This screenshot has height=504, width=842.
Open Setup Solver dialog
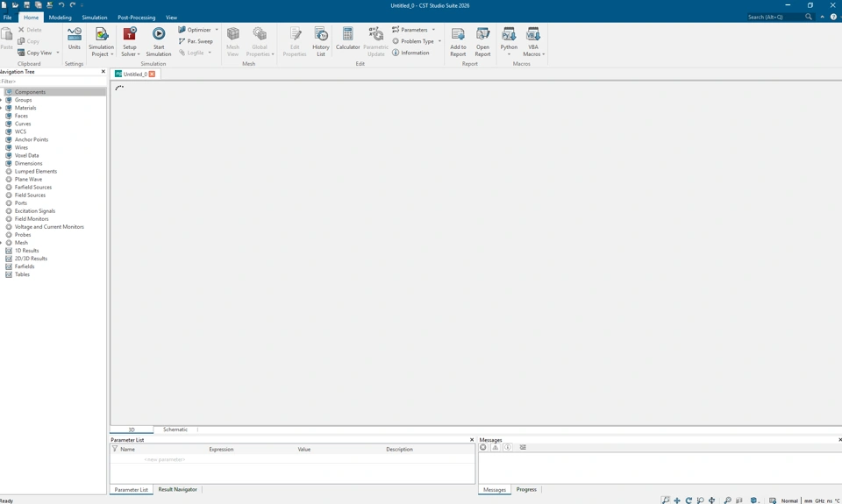[x=130, y=41]
